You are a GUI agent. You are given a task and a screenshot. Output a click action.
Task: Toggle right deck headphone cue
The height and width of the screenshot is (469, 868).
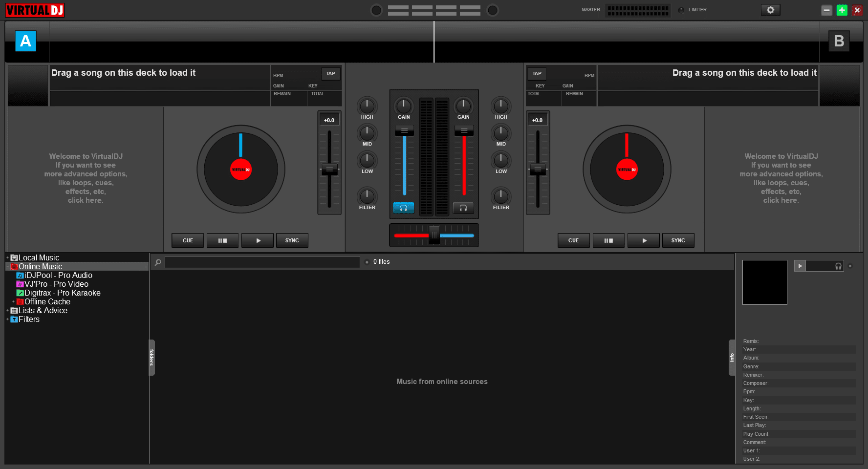click(463, 208)
